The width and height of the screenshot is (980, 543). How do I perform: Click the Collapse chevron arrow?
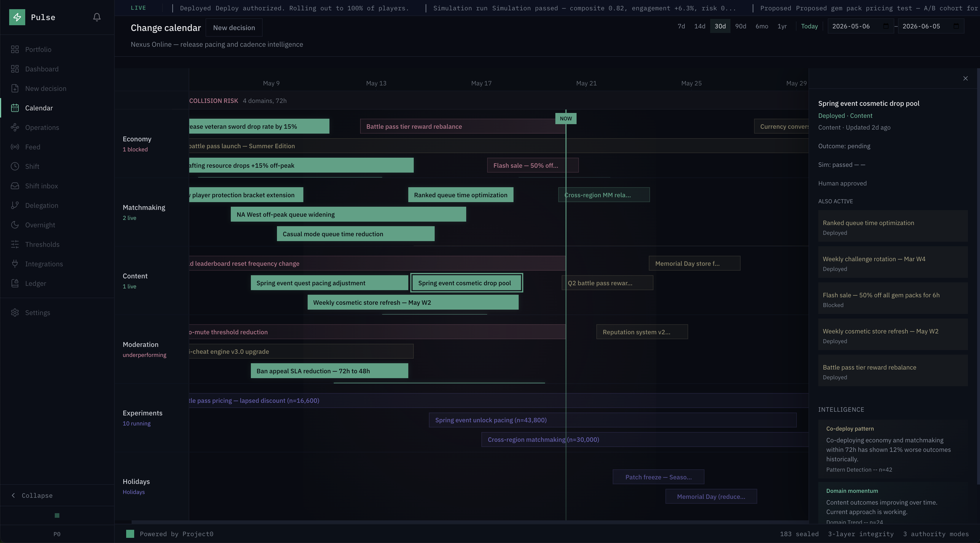tap(13, 495)
